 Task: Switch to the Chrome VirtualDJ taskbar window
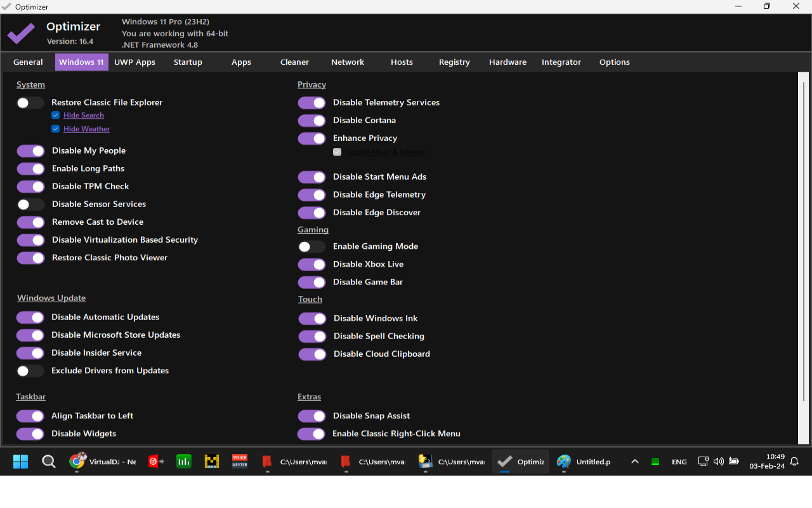coord(103,462)
